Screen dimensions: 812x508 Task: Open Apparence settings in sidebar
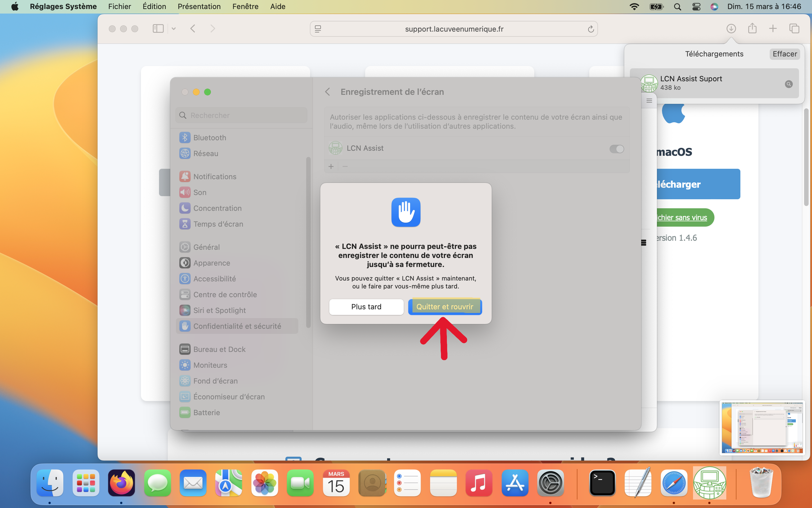[x=237, y=263]
